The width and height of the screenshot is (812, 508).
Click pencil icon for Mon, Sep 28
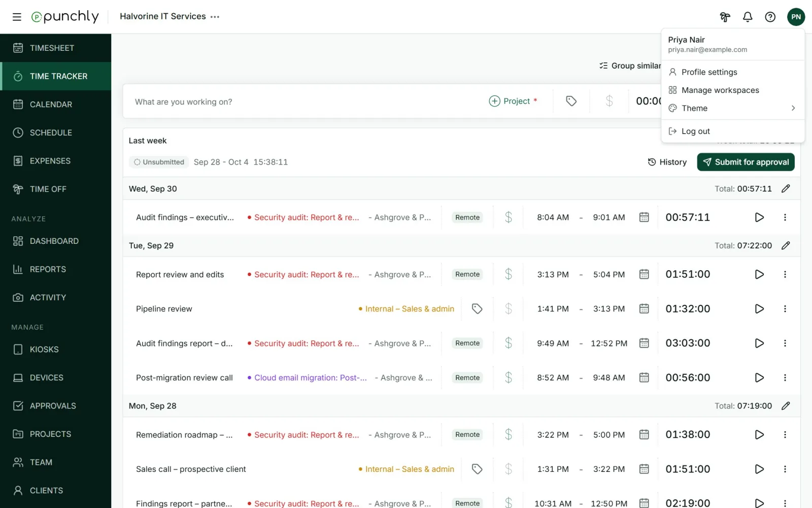point(786,406)
